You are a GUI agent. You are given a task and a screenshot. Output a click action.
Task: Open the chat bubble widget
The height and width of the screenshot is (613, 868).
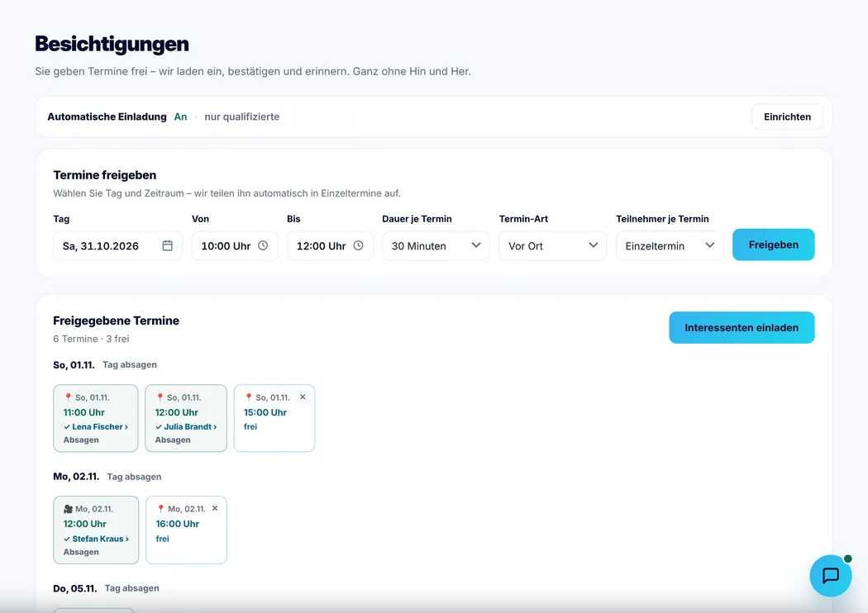pos(830,575)
